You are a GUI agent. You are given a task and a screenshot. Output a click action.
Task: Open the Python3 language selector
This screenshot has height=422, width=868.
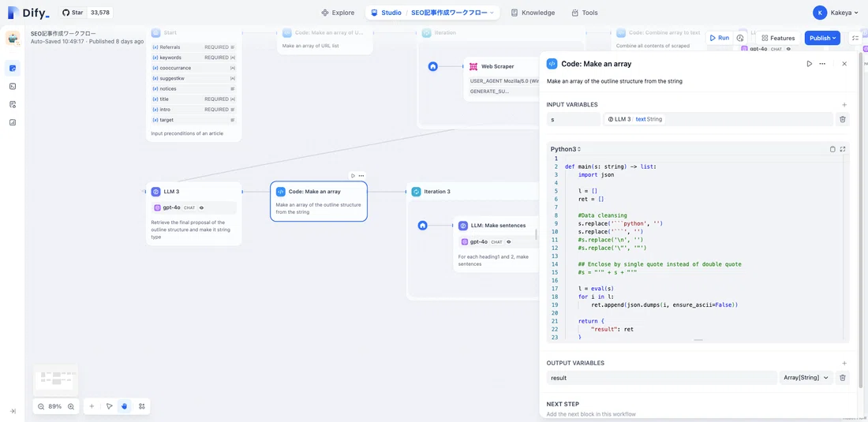[565, 149]
